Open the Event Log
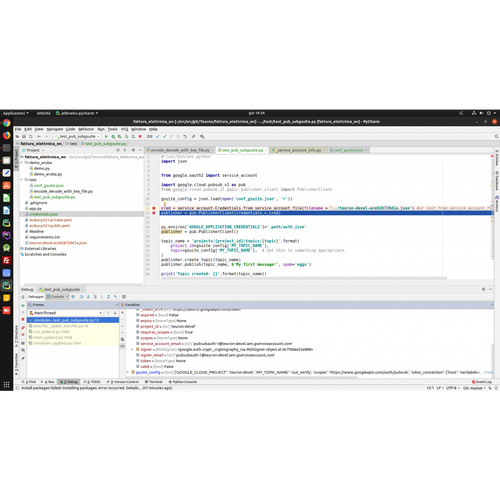 click(x=482, y=382)
